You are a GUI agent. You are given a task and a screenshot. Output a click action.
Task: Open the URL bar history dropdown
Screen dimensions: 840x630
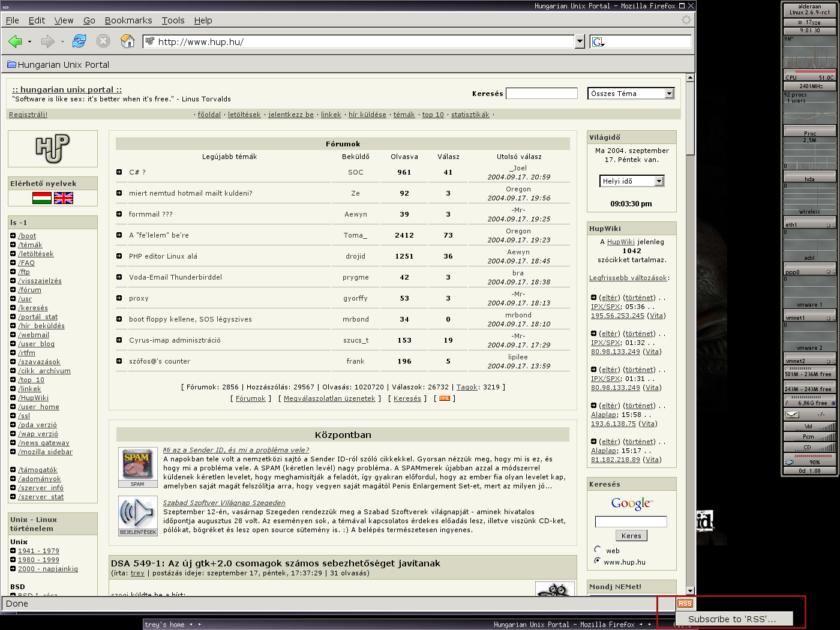580,41
